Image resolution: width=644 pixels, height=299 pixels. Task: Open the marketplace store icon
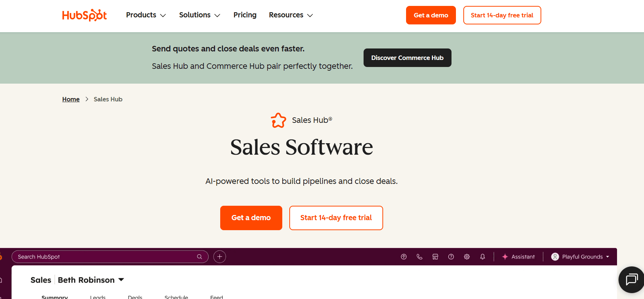[x=435, y=257]
